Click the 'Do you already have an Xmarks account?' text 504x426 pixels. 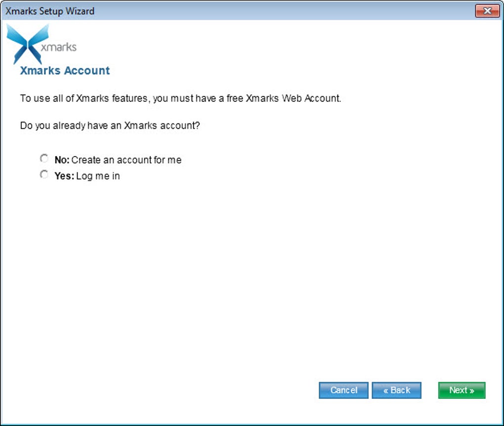[x=110, y=125]
